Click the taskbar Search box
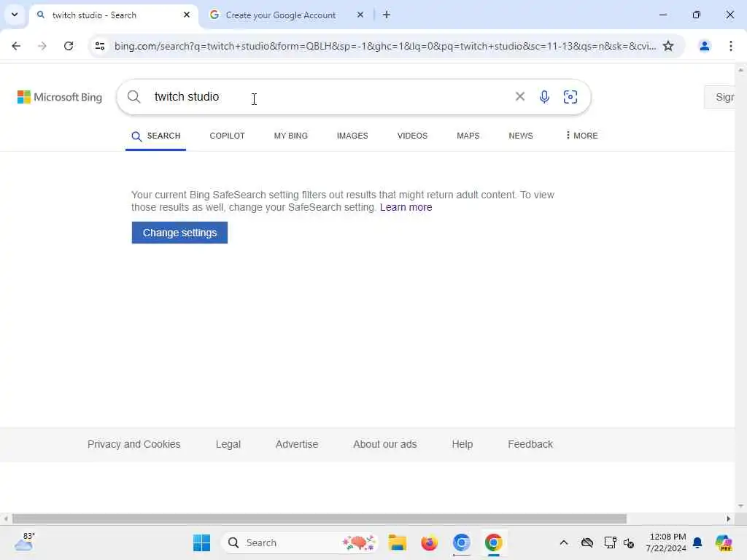 coord(300,542)
